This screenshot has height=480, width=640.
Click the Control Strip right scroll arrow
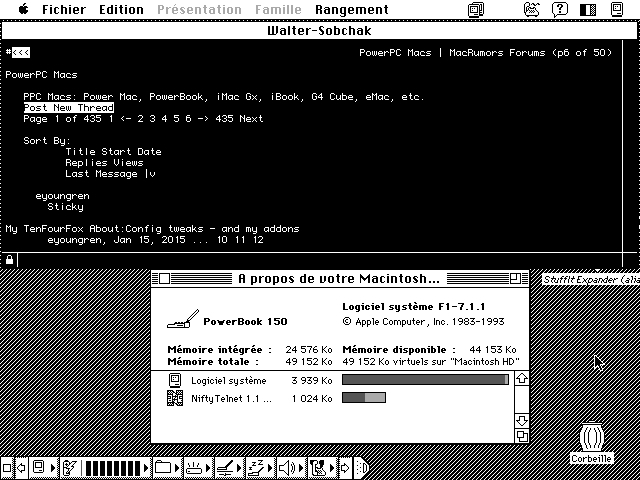(345, 467)
